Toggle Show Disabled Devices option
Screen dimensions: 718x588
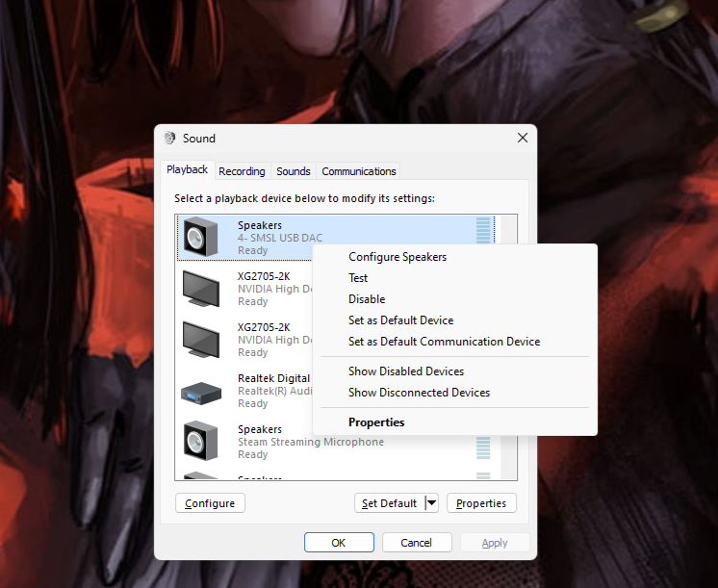406,371
